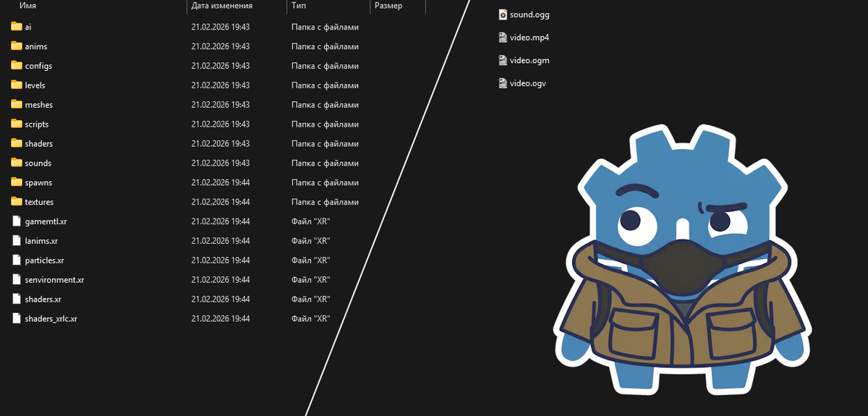Viewport: 868px width, 416px height.
Task: Sort by the Тип column header
Action: click(298, 6)
